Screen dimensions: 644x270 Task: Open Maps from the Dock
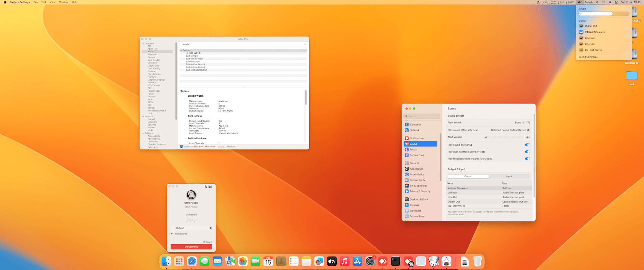coord(230,261)
